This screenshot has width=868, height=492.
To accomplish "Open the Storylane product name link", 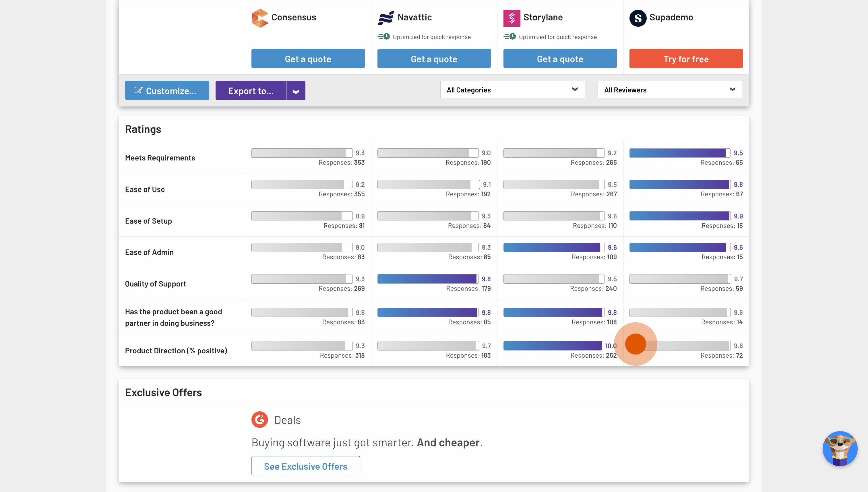I will click(x=543, y=17).
